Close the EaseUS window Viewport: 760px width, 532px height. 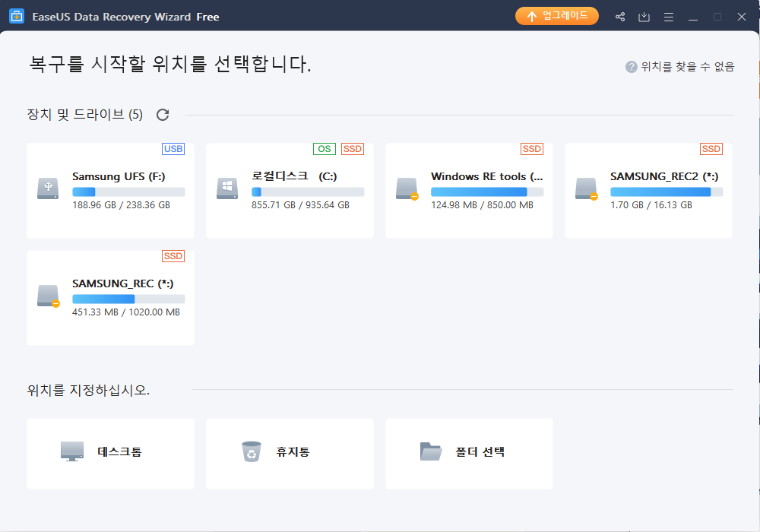(x=741, y=17)
